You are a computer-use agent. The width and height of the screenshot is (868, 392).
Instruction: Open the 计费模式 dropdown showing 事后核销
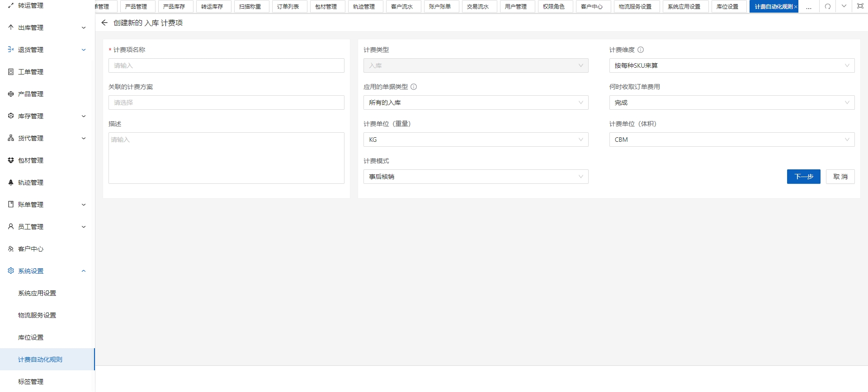476,177
